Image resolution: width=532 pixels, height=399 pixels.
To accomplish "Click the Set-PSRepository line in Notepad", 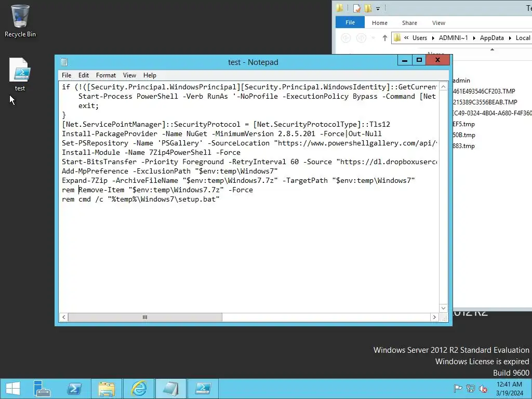I will coord(249,143).
